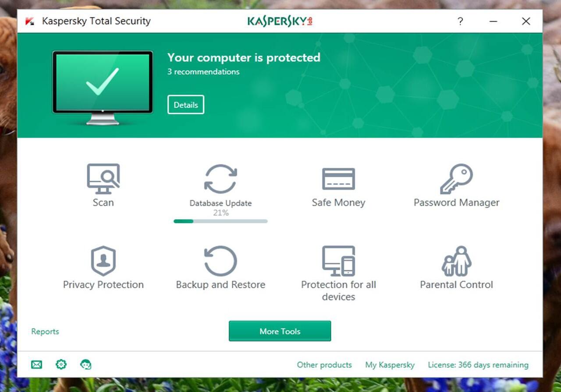
Task: Click the Kaspersky red K title icon
Action: [x=30, y=21]
